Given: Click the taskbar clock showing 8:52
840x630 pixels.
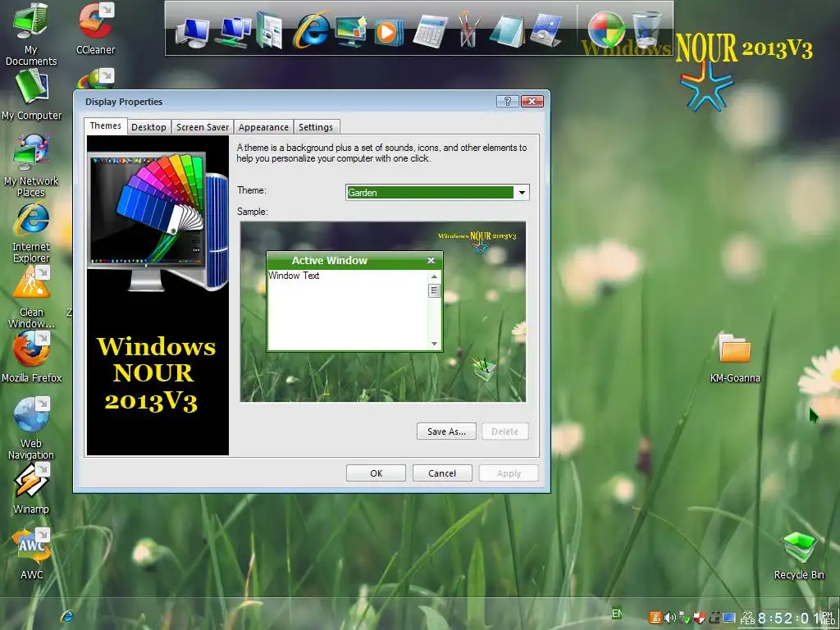Looking at the screenshot, I should pos(788,619).
